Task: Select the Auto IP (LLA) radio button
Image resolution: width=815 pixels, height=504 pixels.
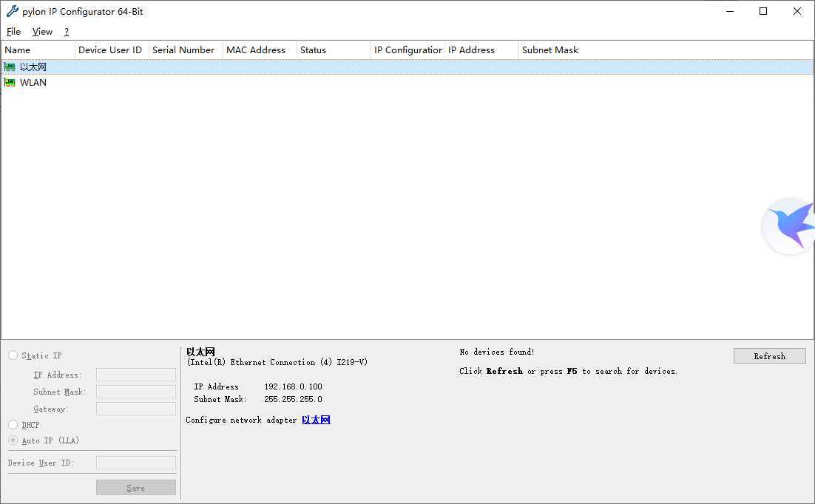Action: coord(13,440)
